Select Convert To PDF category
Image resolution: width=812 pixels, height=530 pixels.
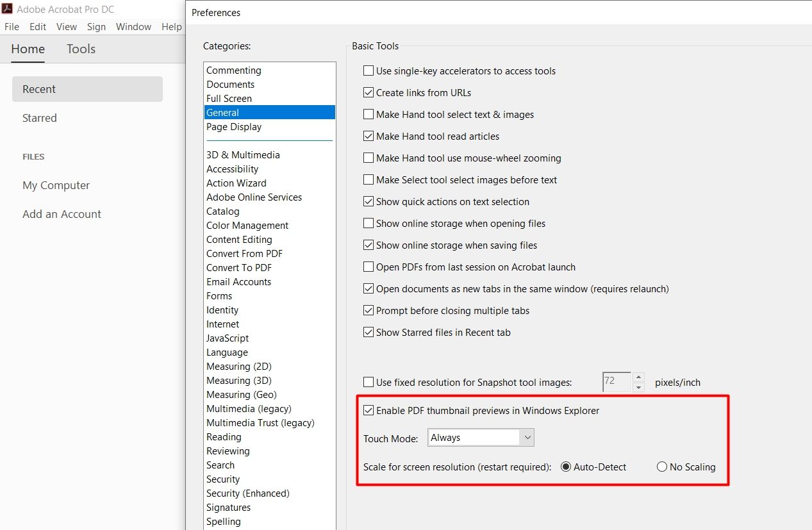pos(270,268)
